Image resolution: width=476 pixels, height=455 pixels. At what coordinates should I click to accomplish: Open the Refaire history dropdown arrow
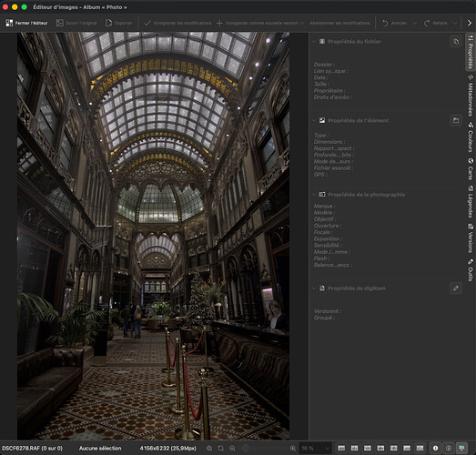click(455, 23)
